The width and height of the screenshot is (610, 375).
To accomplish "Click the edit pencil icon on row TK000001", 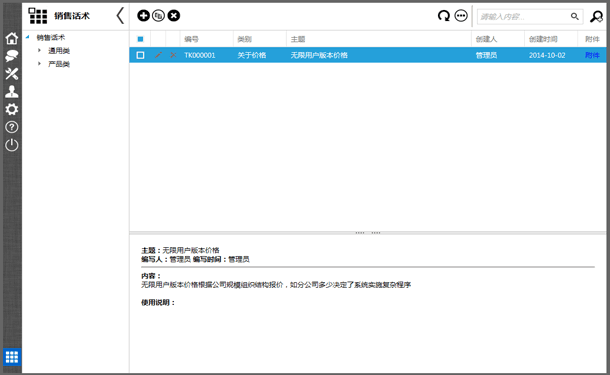I will point(158,55).
